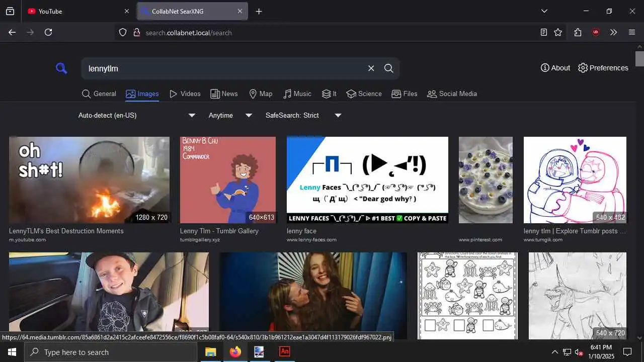Click the muted volume tray icon

[579, 352]
